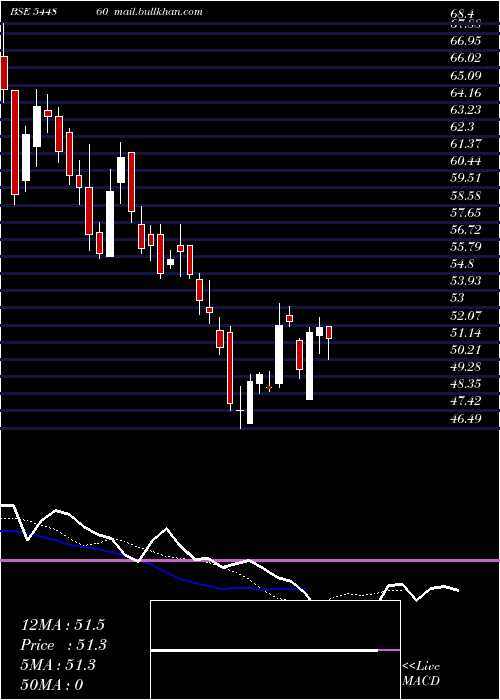
Task: Select the 63.23 price axis value
Action: (466, 110)
